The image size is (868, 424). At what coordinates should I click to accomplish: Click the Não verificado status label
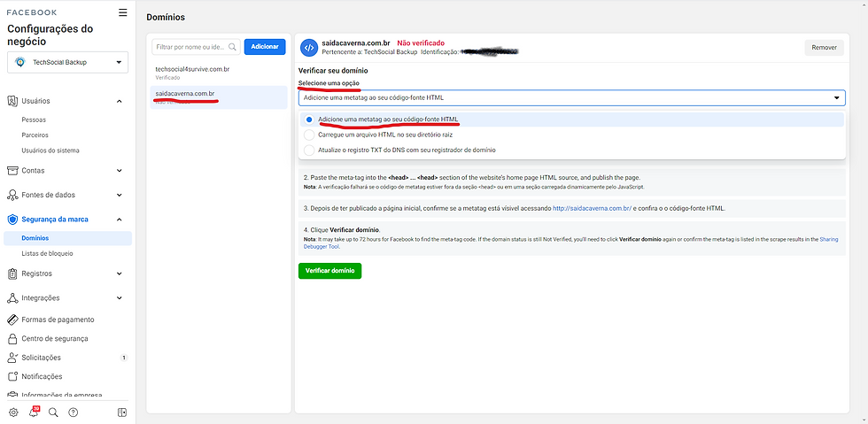pyautogui.click(x=421, y=42)
